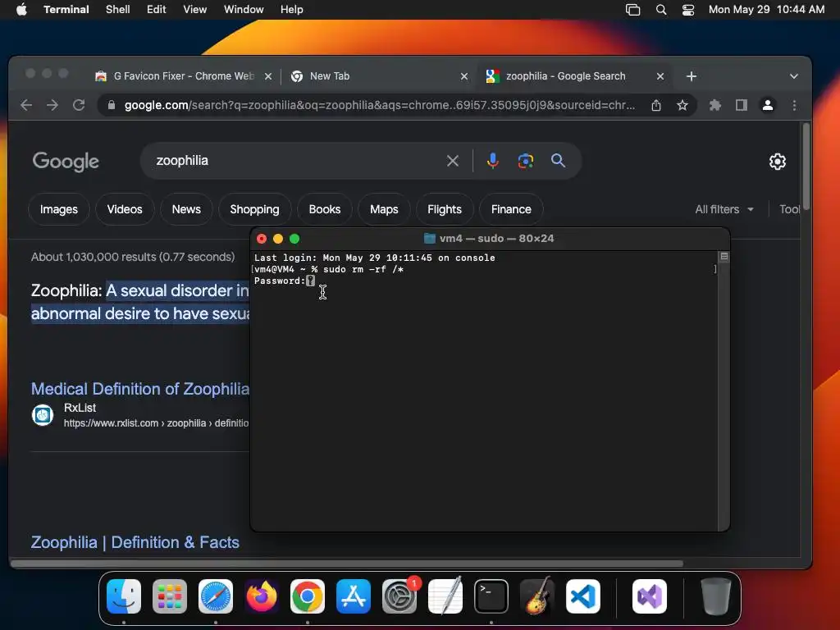The height and width of the screenshot is (630, 840).
Task: Filter results by Images
Action: coord(59,209)
